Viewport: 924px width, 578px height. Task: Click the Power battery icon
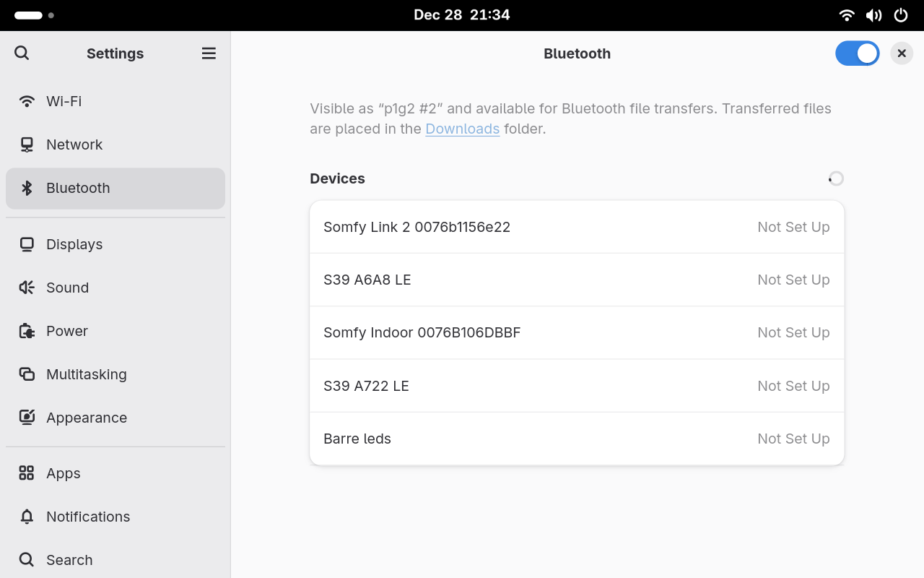pyautogui.click(x=27, y=331)
